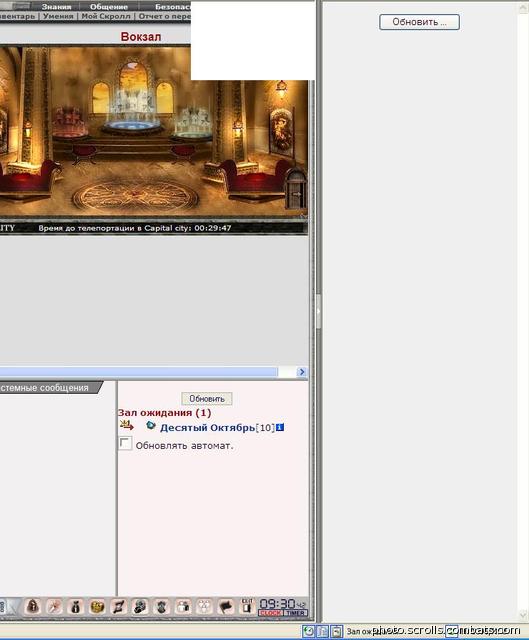Switch to TIMER mode under the time display
The width and height of the screenshot is (529, 640).
(x=296, y=613)
